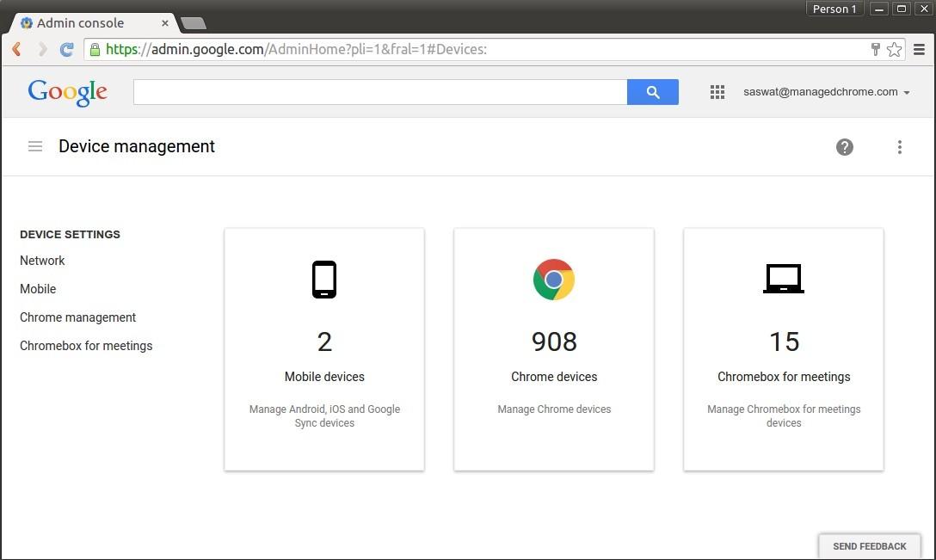Click the laptop icon for Chromebox for meetings
Screen dimensions: 936x560
[x=783, y=279]
